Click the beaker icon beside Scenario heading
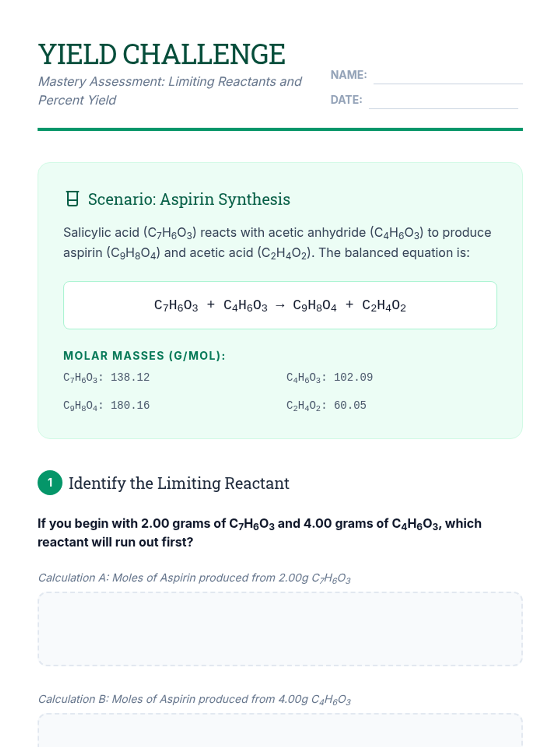560x747 pixels. pos(72,199)
